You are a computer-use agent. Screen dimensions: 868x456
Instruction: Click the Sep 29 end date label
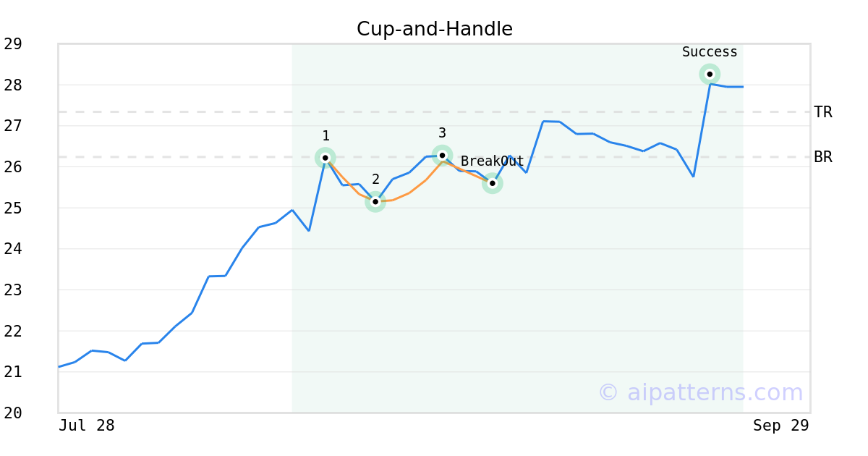point(780,426)
